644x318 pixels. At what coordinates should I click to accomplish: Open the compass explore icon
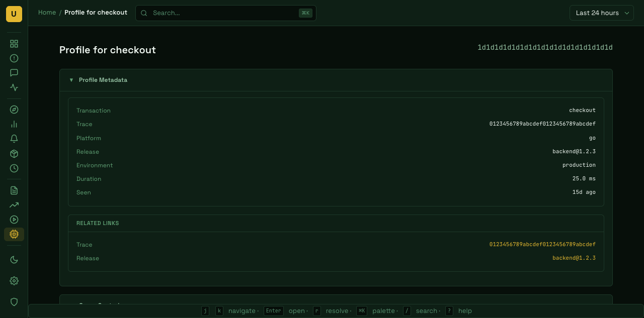tap(14, 110)
